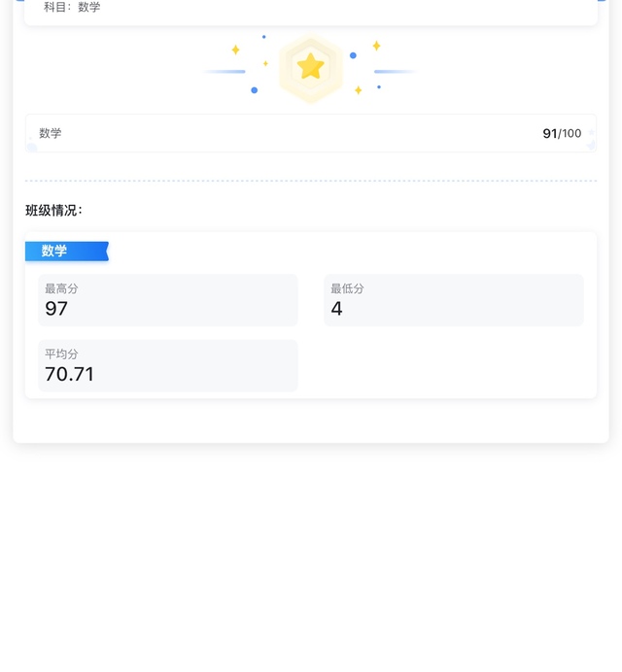The image size is (622, 672).
Task: Click the blue dot lower-left of badge
Action: tap(255, 90)
